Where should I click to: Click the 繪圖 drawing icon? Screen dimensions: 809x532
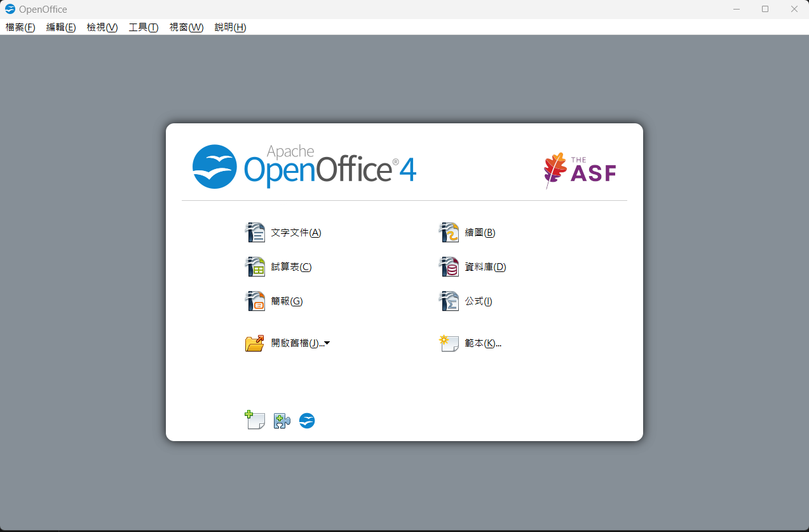(x=449, y=233)
